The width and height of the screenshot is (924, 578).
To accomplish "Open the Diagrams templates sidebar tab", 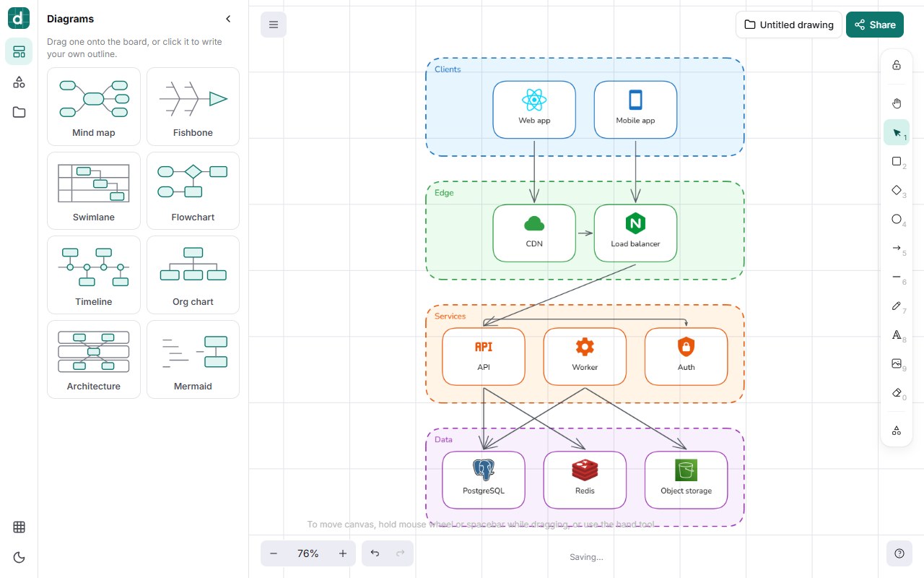I will (x=19, y=51).
